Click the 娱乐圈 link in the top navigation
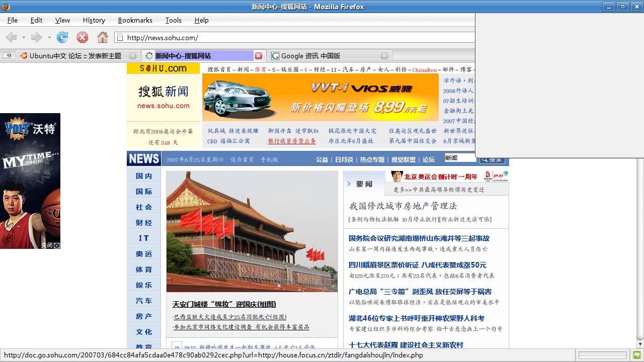Viewport: 644px width, 362px height. click(x=290, y=70)
